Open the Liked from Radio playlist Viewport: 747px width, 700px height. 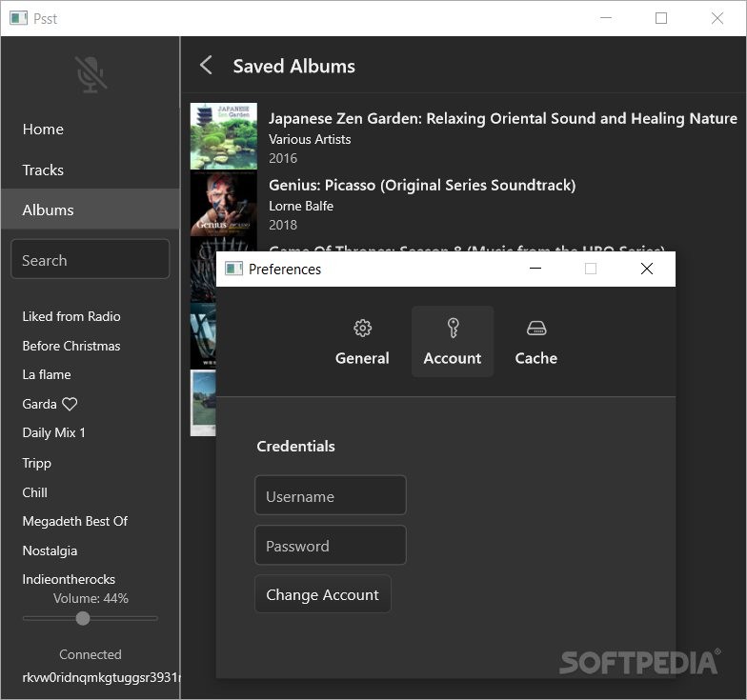tap(71, 316)
